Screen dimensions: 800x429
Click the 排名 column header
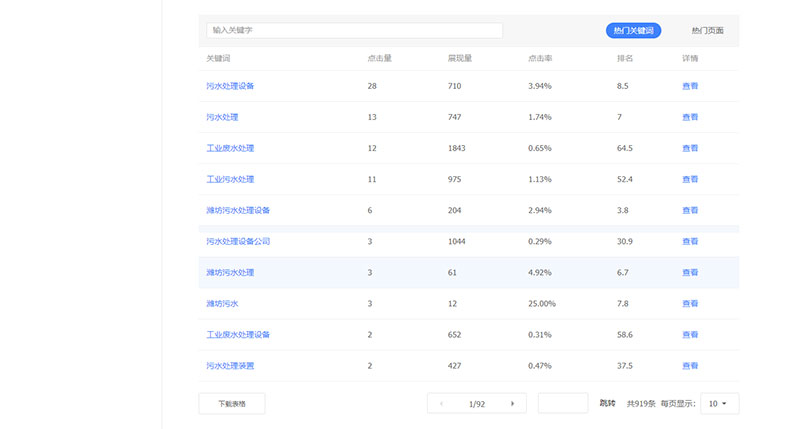point(625,58)
